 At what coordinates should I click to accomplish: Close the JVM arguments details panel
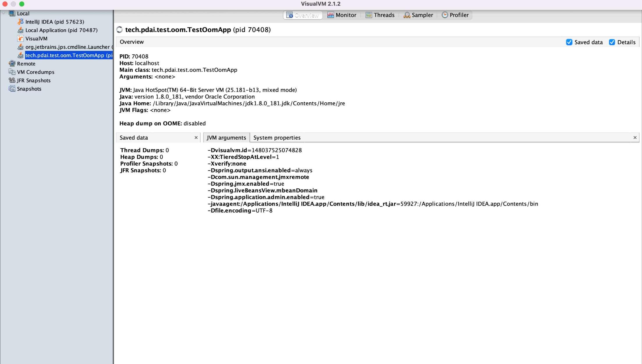(635, 138)
